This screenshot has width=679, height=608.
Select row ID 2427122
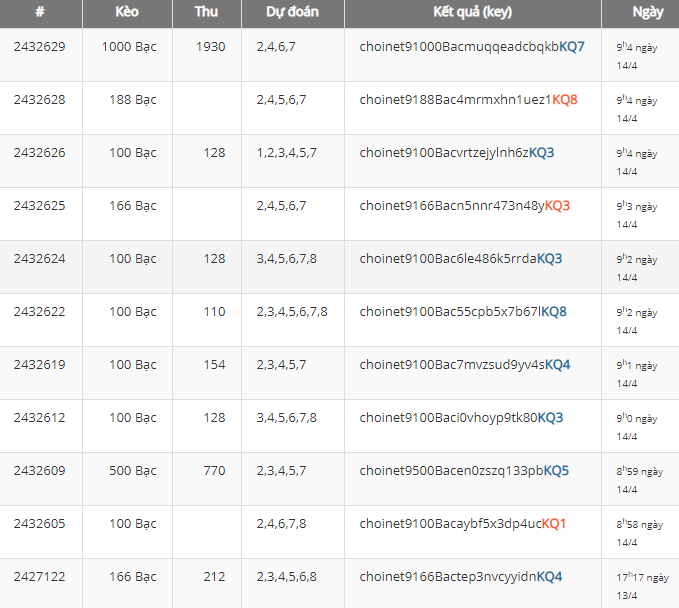click(x=40, y=577)
